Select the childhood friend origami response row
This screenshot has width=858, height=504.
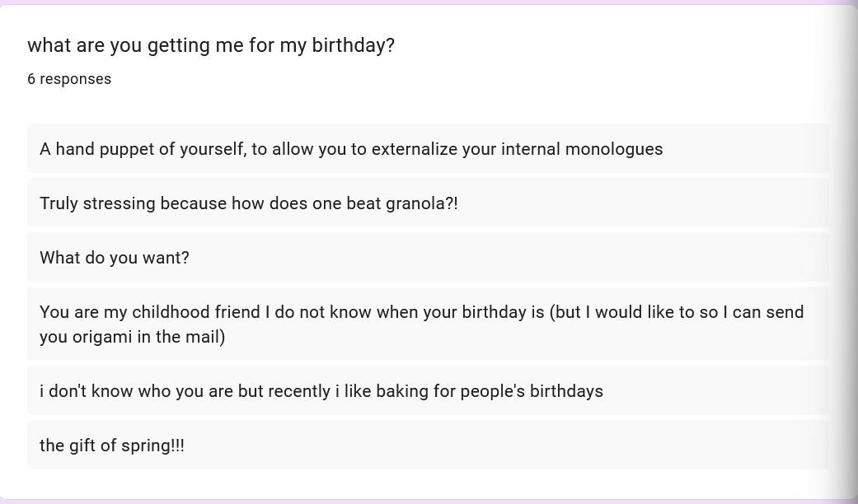tap(428, 324)
